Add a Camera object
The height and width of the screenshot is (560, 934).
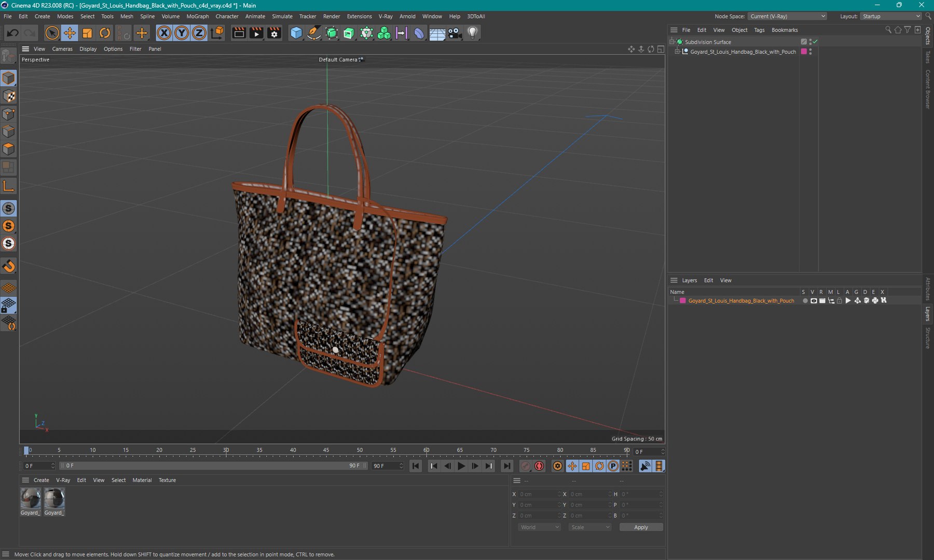click(x=455, y=33)
